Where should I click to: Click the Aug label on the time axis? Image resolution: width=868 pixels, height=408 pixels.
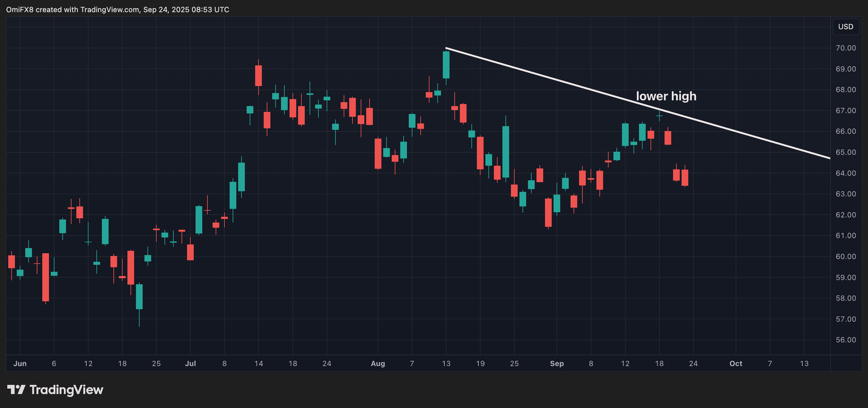point(378,364)
